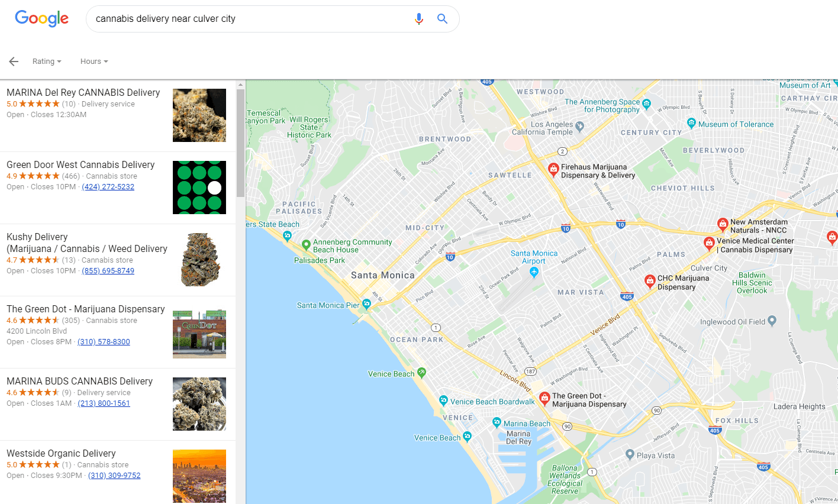
Task: Click Santa Monica label on map
Action: (383, 275)
